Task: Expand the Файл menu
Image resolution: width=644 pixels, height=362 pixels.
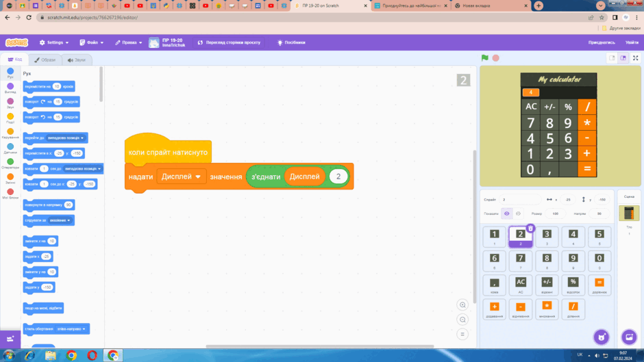Action: pos(92,42)
